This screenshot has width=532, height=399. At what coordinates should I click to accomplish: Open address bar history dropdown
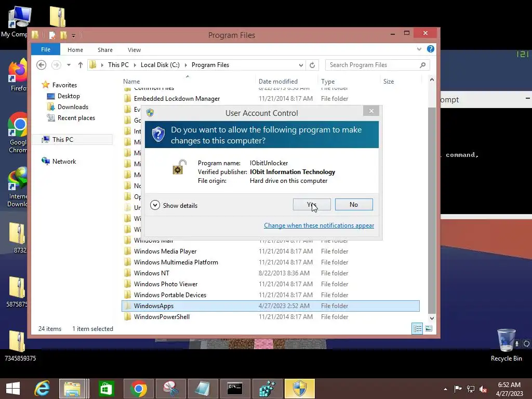[x=301, y=65]
